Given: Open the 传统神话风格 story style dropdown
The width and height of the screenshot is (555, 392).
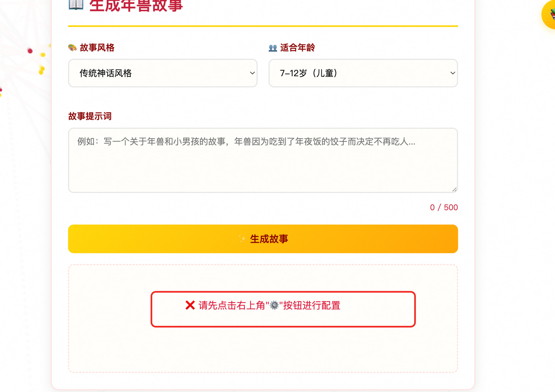Looking at the screenshot, I should click(x=163, y=73).
